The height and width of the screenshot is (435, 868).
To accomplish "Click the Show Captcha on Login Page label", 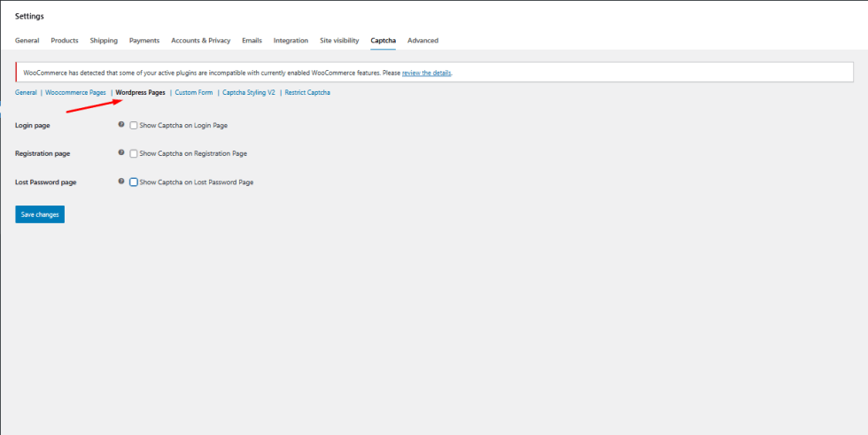I will [x=183, y=126].
